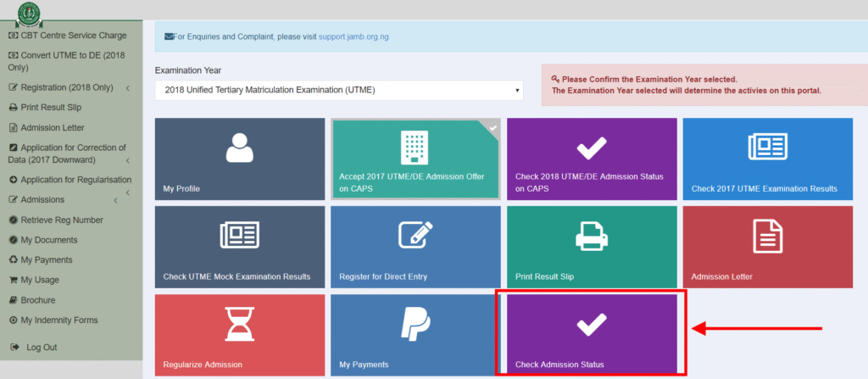The image size is (868, 379).
Task: Click the building icon on Accept Admission tile
Action: click(x=415, y=148)
